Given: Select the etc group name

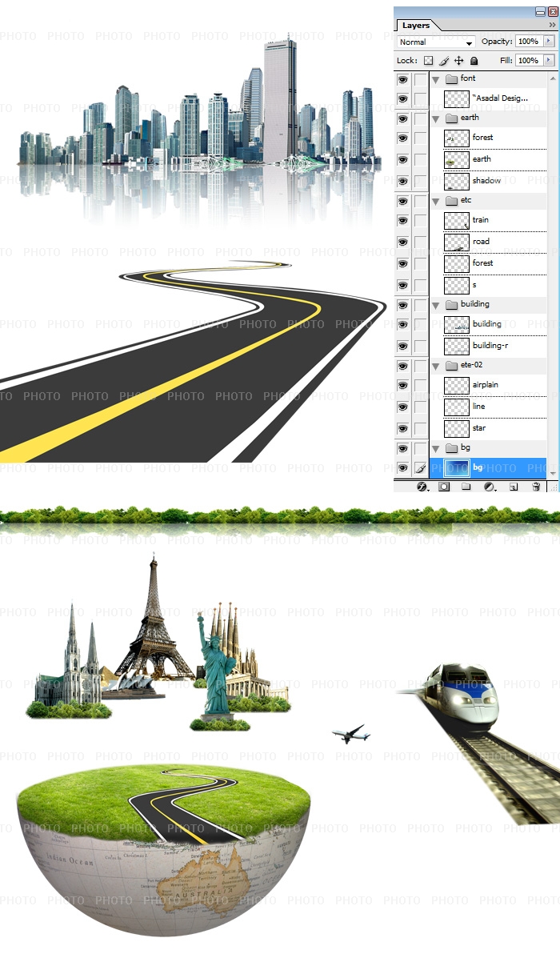Looking at the screenshot, I should pos(466,199).
